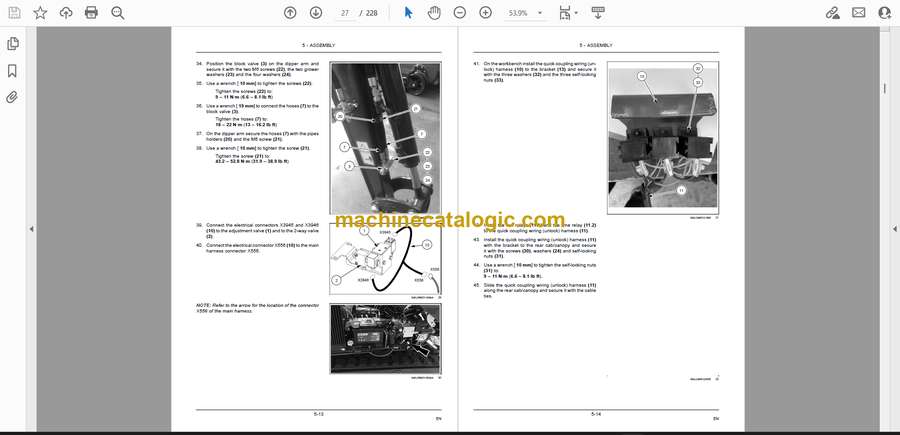Image resolution: width=900 pixels, height=435 pixels.
Task: Print the document
Action: (91, 13)
